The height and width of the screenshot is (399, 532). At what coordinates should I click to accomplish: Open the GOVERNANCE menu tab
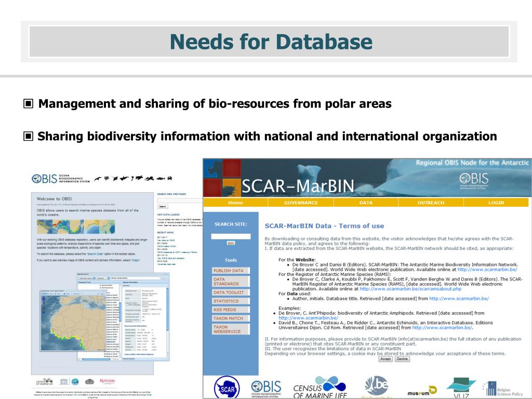point(301,203)
